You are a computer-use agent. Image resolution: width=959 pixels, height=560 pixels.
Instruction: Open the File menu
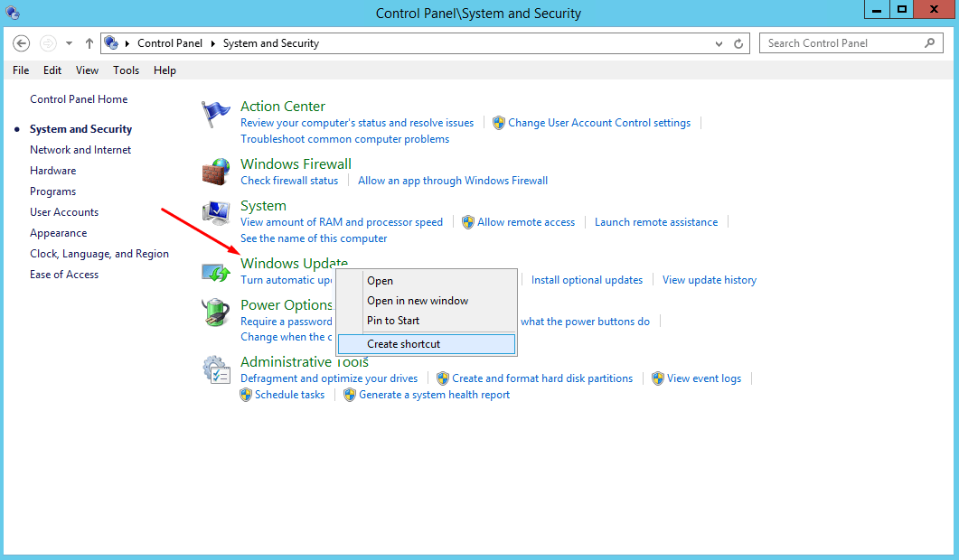[x=21, y=70]
